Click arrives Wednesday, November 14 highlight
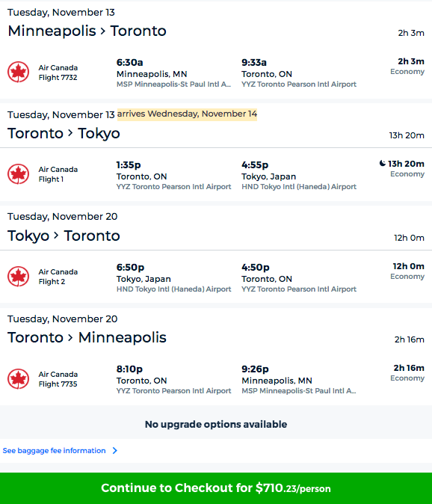The image size is (432, 504). click(x=187, y=114)
